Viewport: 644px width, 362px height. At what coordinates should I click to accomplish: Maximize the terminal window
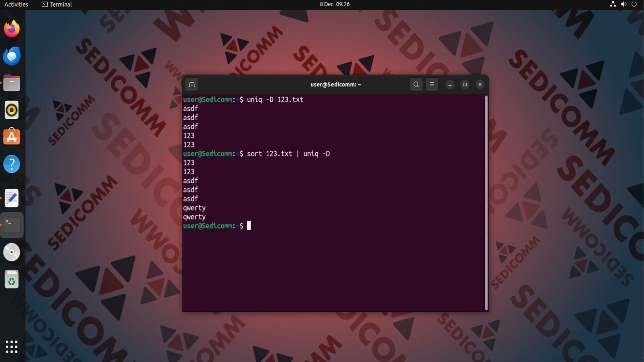point(465,84)
